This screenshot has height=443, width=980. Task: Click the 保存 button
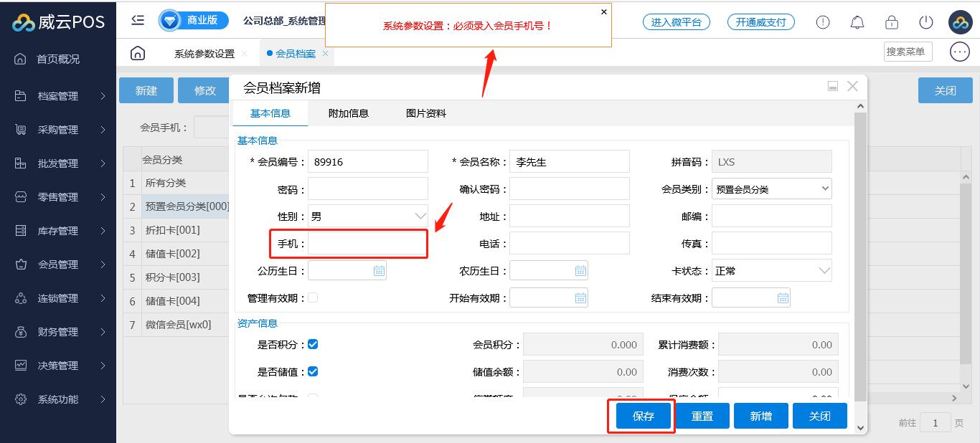(644, 416)
